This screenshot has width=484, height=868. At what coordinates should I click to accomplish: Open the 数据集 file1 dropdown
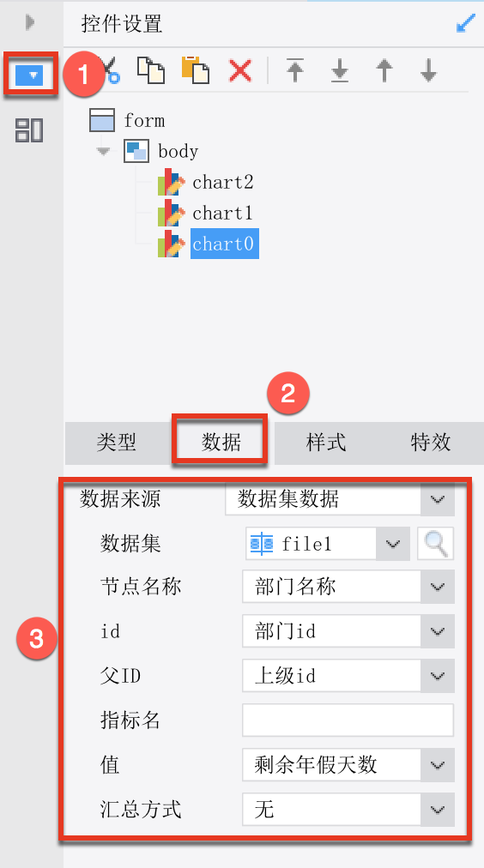327,544
